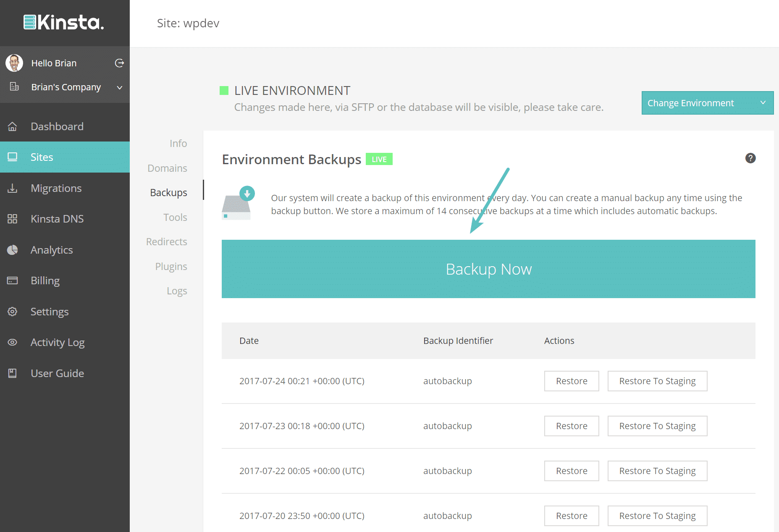Viewport: 779px width, 532px height.
Task: View the Activity Log via its eye icon
Action: (13, 342)
